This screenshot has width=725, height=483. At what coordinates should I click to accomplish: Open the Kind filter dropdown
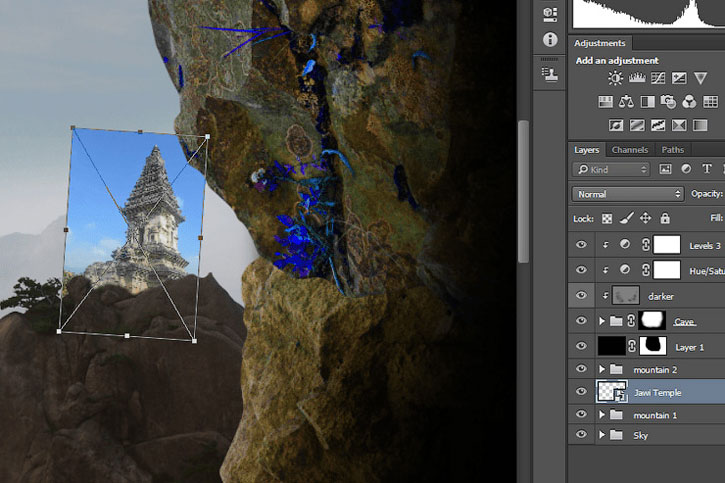611,169
